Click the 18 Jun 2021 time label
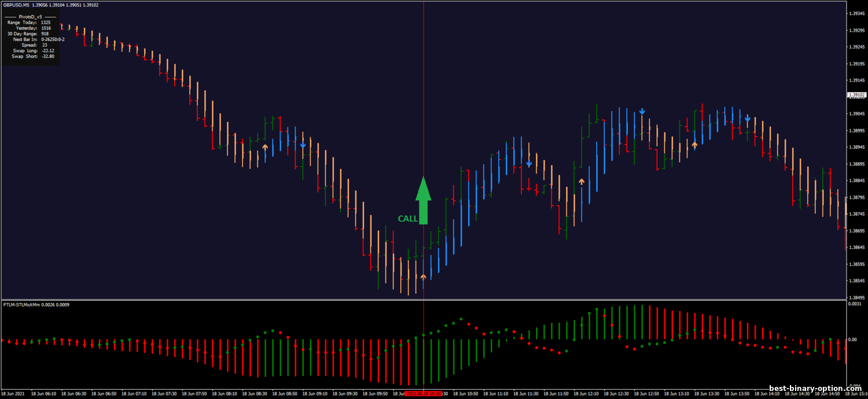This screenshot has height=399, width=868. coord(13,393)
